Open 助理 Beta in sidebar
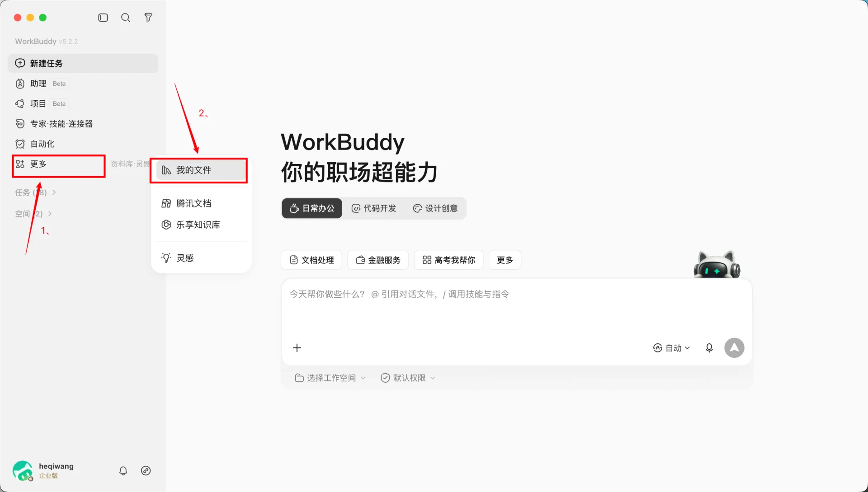The height and width of the screenshot is (492, 868). [83, 84]
